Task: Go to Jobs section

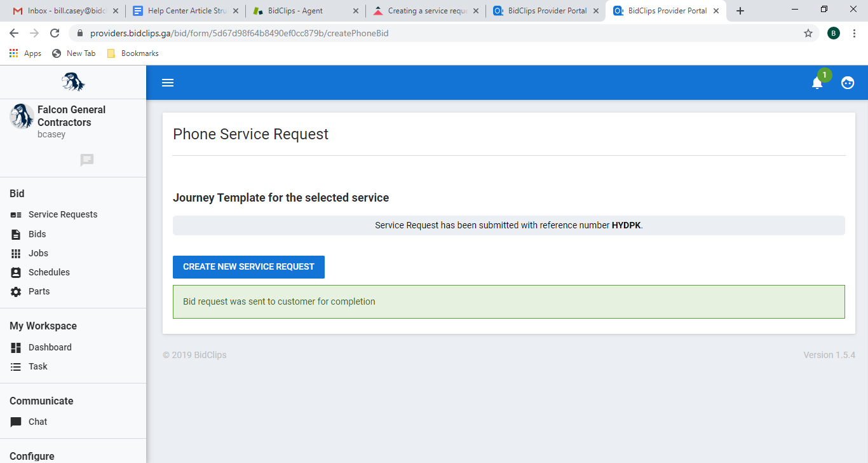Action: (38, 253)
